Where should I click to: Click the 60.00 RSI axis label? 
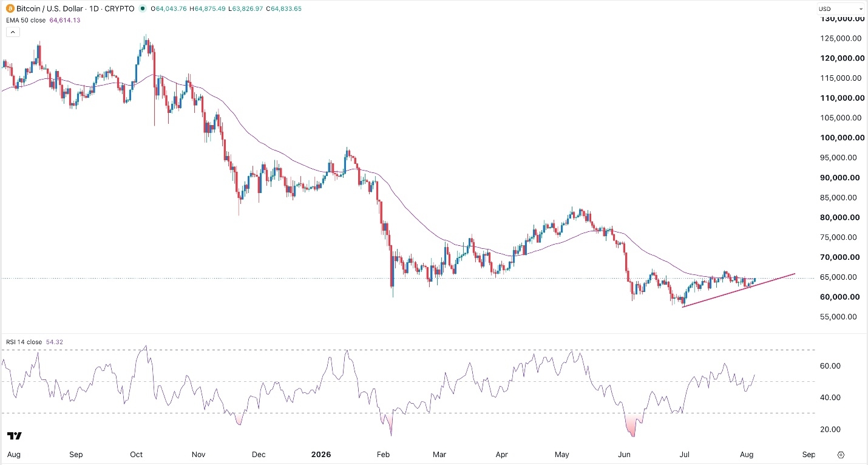point(831,366)
